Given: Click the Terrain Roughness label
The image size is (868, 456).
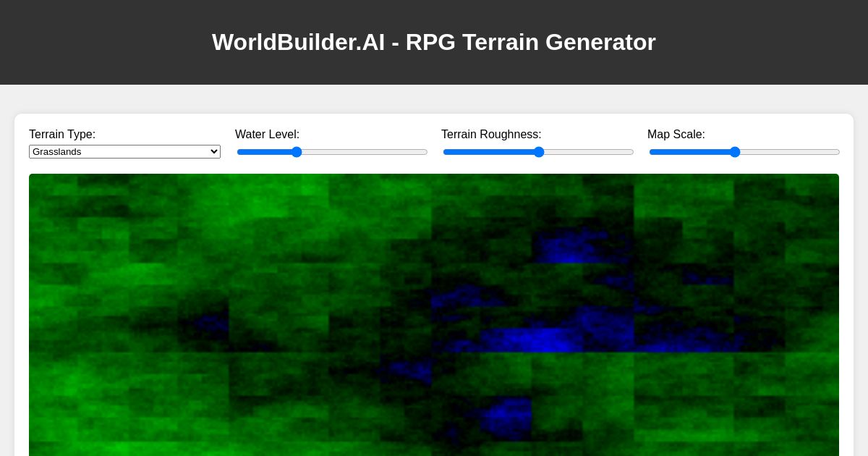Looking at the screenshot, I should click(491, 135).
